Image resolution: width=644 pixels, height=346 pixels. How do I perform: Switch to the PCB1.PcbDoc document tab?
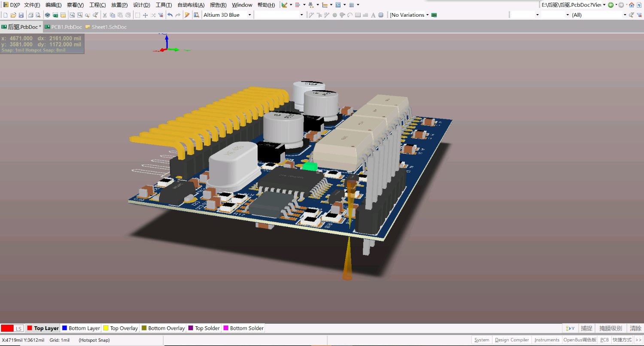click(66, 27)
